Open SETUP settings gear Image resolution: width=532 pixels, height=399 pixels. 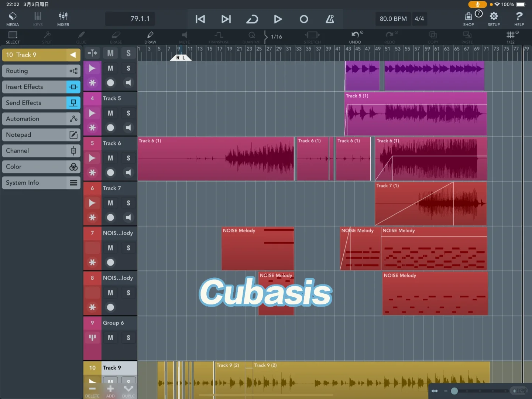tap(494, 19)
